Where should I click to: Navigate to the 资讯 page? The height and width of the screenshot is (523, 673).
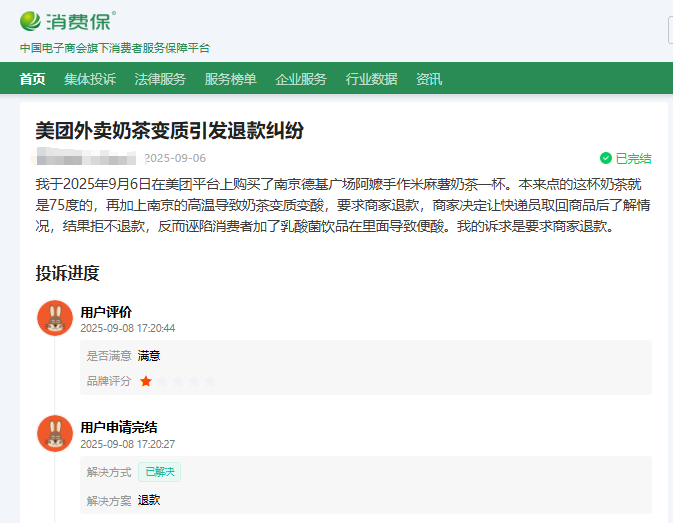[x=429, y=79]
